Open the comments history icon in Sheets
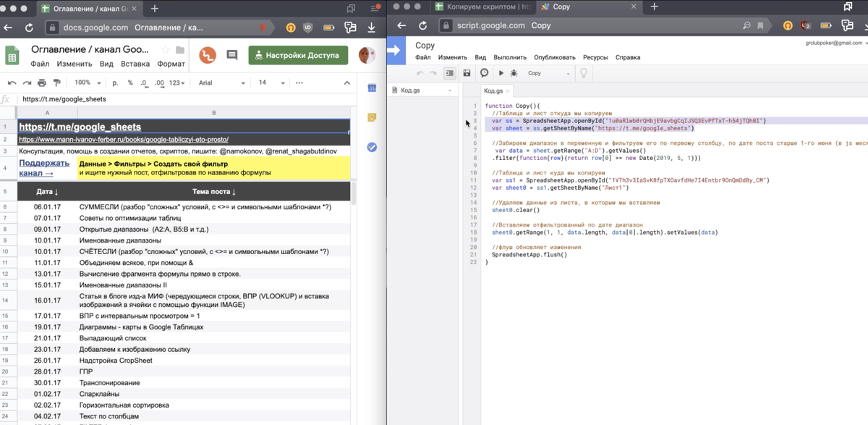This screenshot has height=425, width=868. coord(232,55)
